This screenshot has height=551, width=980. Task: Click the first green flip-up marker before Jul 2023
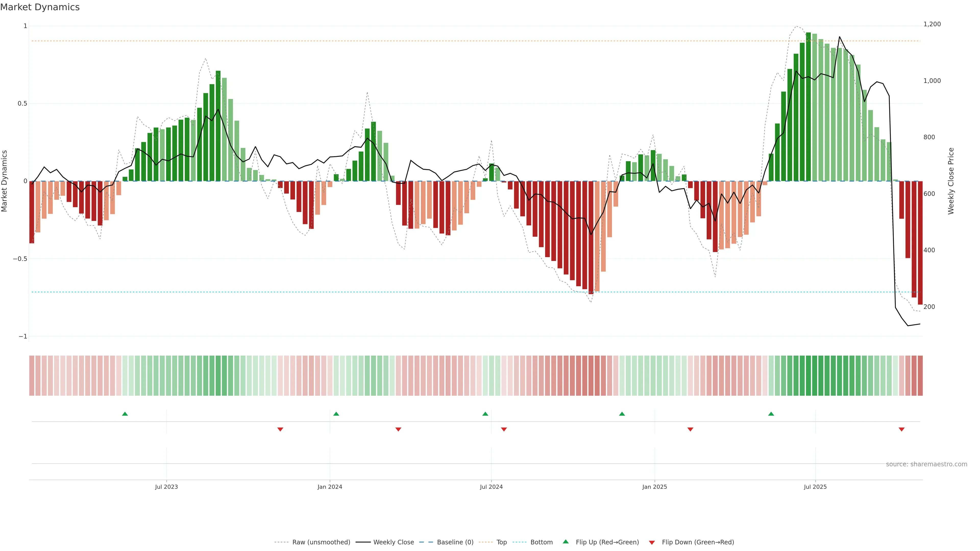coord(125,414)
